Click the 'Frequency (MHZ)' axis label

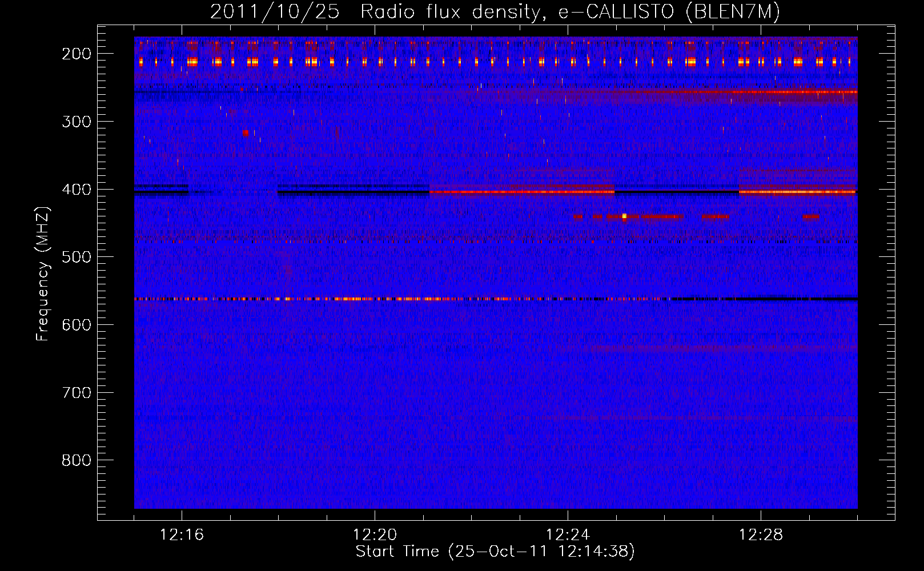43,274
